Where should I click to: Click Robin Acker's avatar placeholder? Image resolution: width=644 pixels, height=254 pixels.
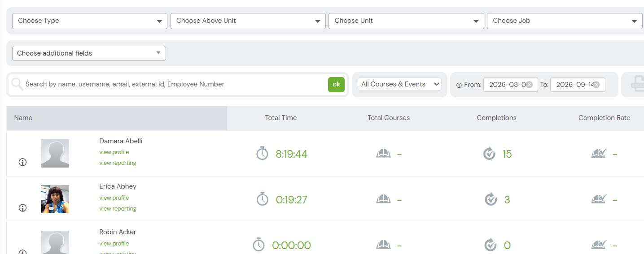point(55,242)
